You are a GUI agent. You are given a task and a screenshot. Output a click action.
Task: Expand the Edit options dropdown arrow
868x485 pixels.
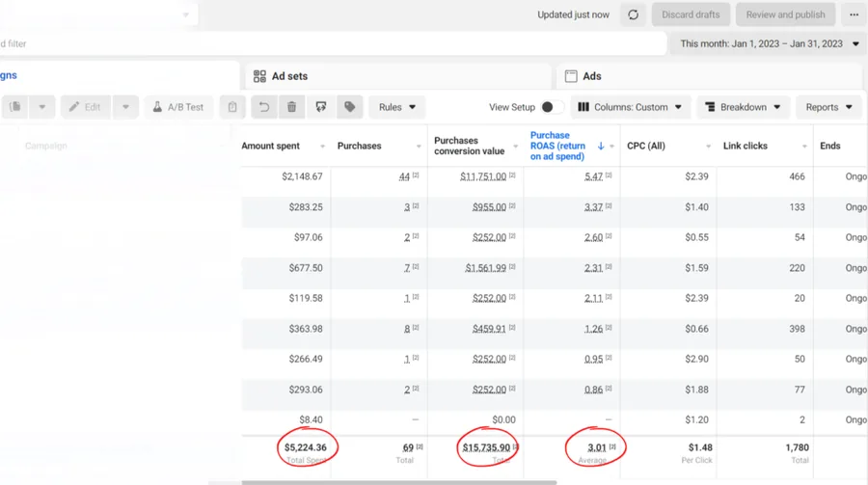[x=125, y=107]
